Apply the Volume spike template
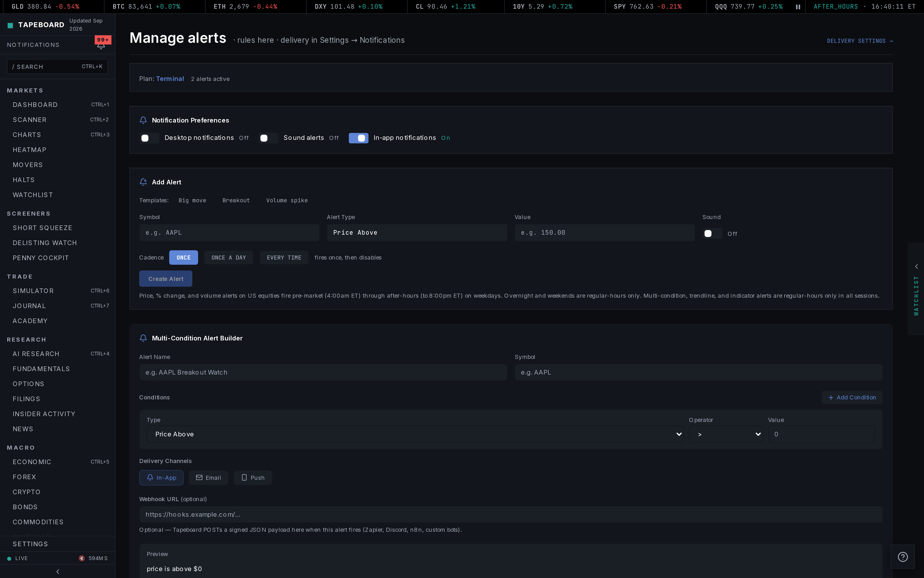 [287, 200]
